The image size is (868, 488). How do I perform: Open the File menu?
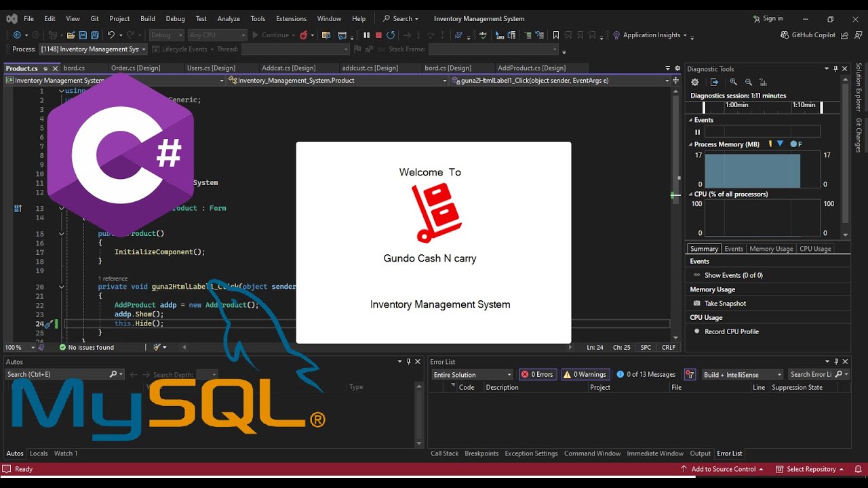coord(29,19)
